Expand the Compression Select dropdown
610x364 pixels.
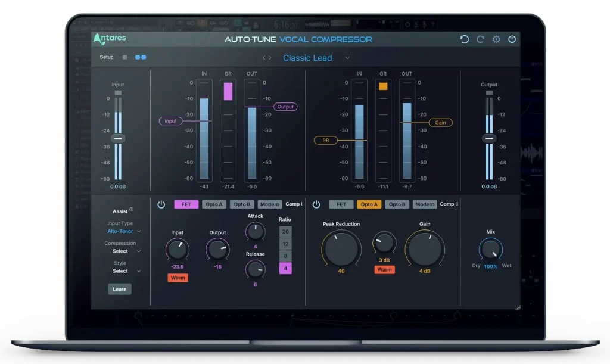click(121, 251)
